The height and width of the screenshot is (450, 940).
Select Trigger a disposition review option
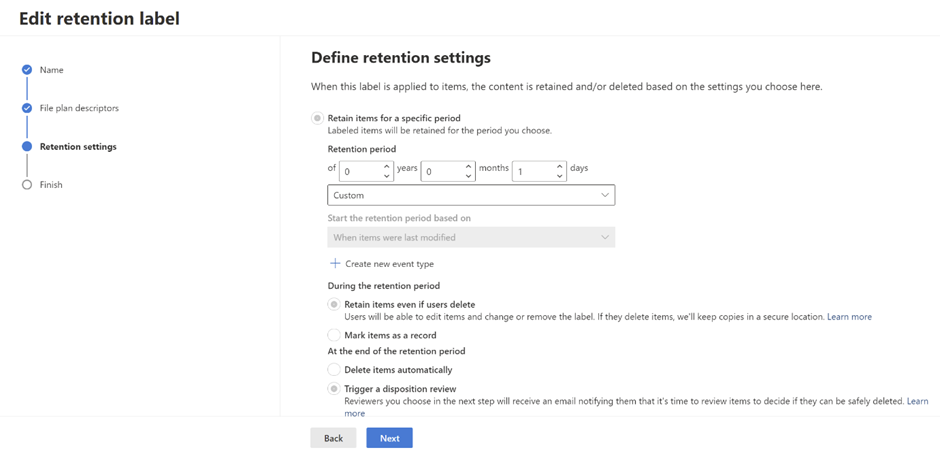pos(334,388)
